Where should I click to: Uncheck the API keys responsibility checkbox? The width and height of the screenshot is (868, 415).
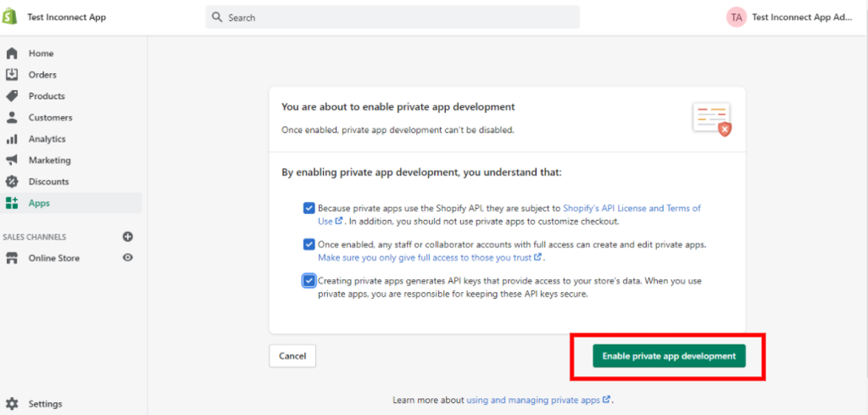309,281
